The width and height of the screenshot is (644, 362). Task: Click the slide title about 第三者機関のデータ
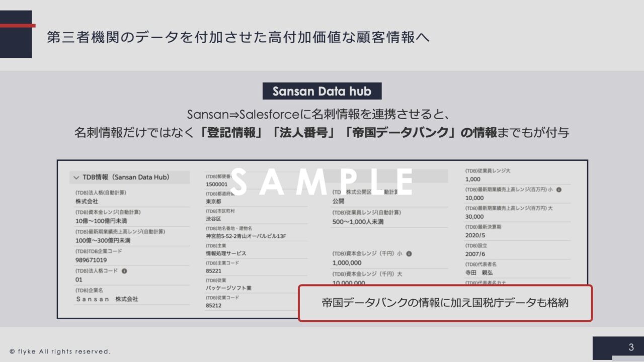tap(238, 38)
